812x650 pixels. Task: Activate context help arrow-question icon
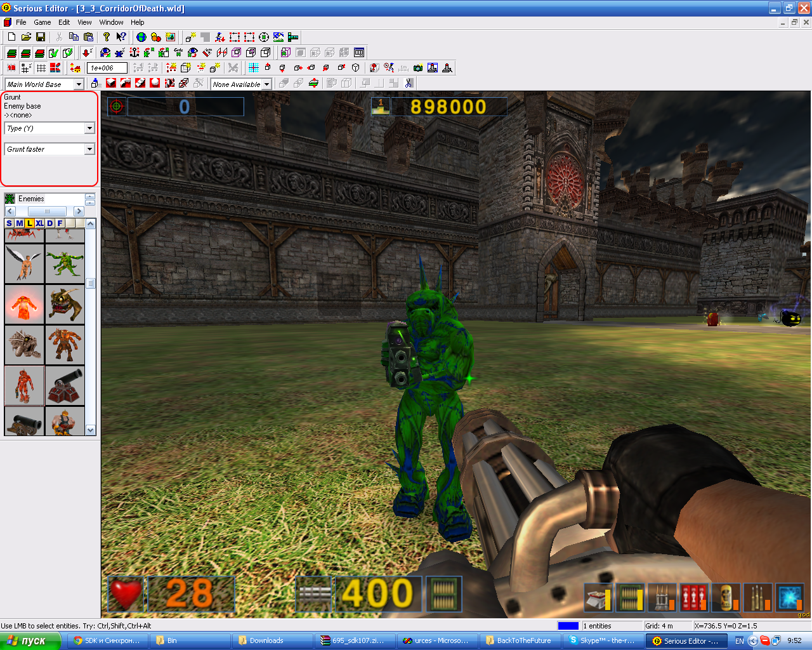pos(121,37)
